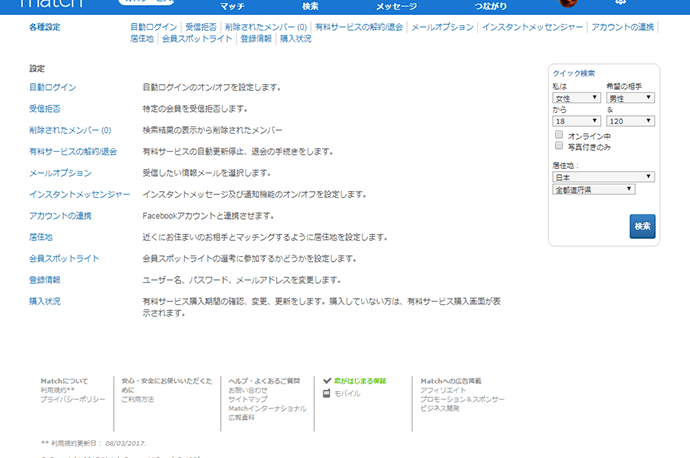Open the つながり tab in top navigation
Screen dimensions: 690x458
pyautogui.click(x=491, y=6)
